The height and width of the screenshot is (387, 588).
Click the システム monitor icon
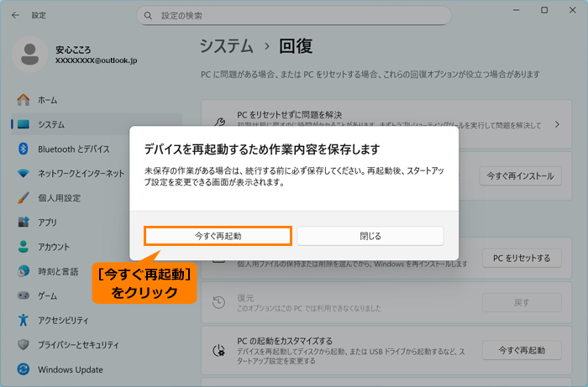pos(24,124)
